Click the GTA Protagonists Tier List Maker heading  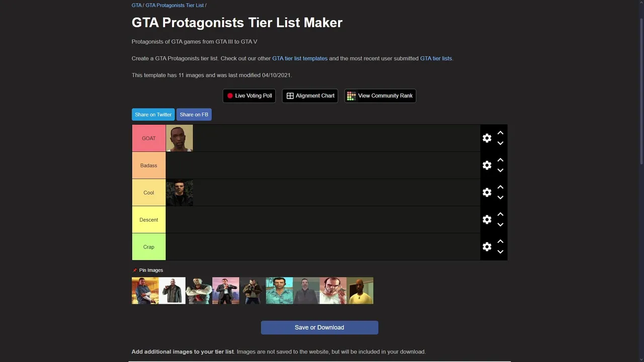point(237,23)
